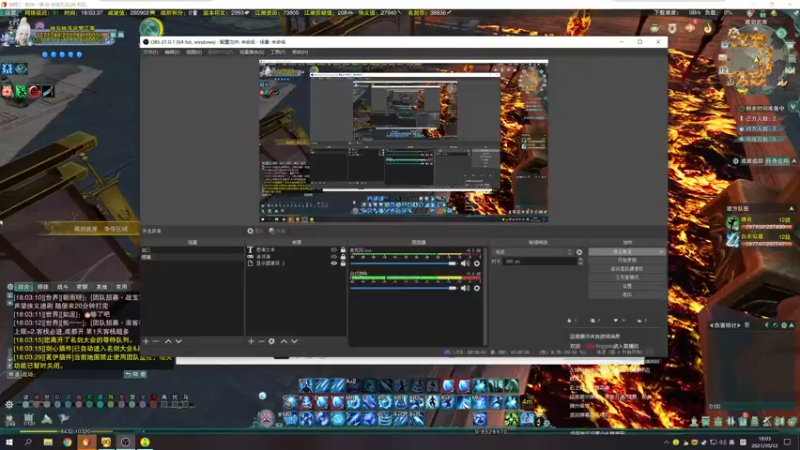Viewport: 800px width, 450px height.
Task: Move selected source up in sources list
Action: click(x=284, y=341)
